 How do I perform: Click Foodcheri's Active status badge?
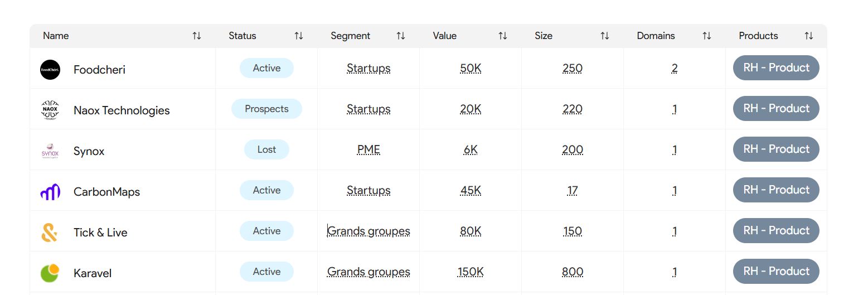pyautogui.click(x=266, y=68)
